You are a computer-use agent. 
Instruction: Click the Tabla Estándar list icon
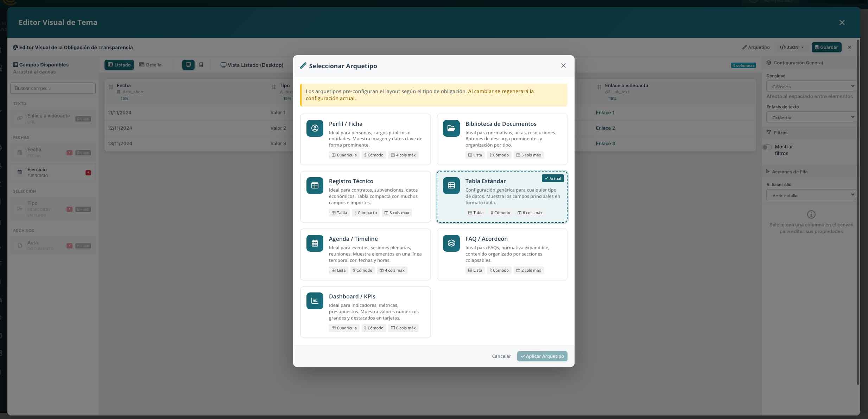[x=451, y=186]
